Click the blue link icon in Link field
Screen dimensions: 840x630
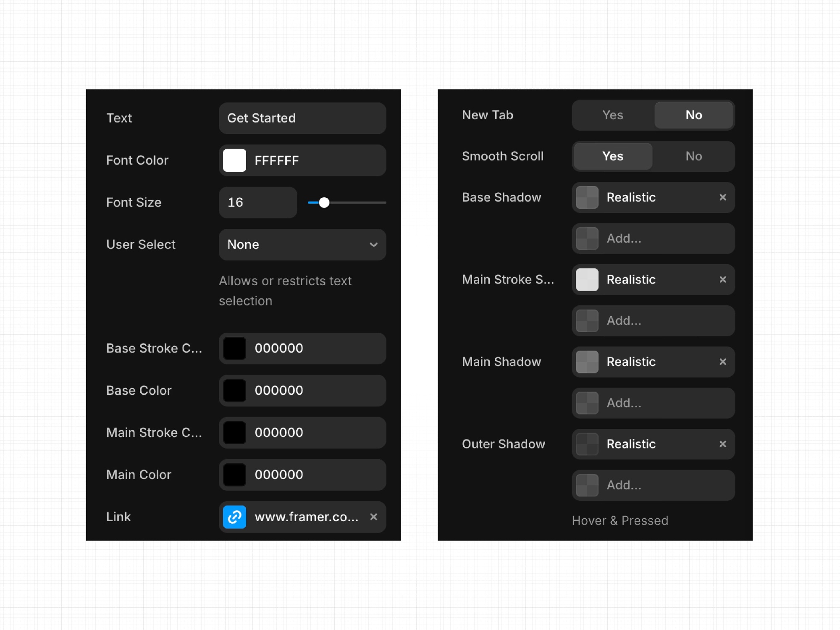point(234,517)
